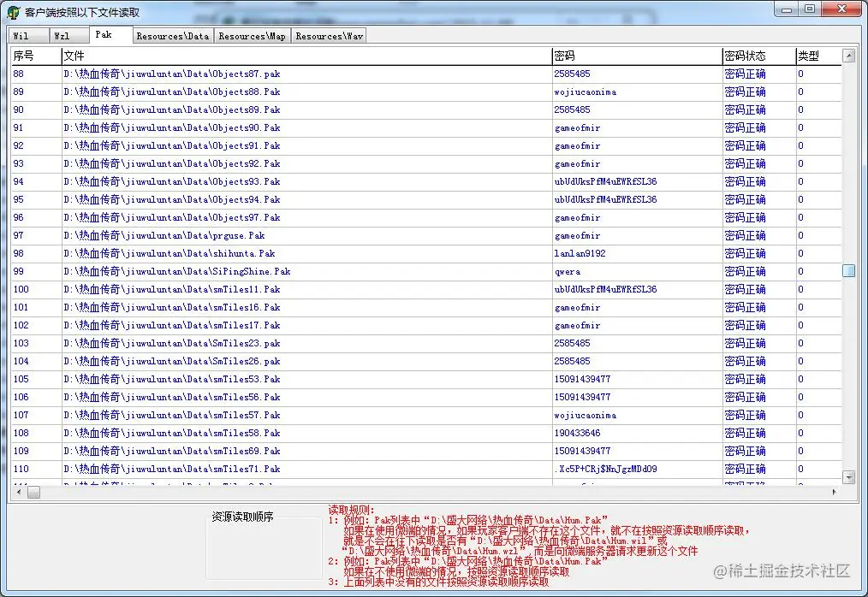Screen dimensions: 868x597
Task: Click 密码正确 status in row 102
Action: click(x=745, y=325)
